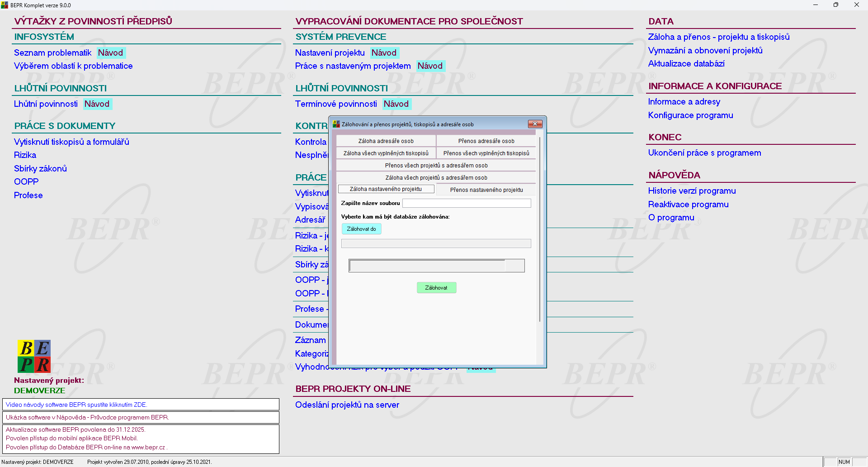Minimize the BEPR Komplet window

(x=816, y=5)
